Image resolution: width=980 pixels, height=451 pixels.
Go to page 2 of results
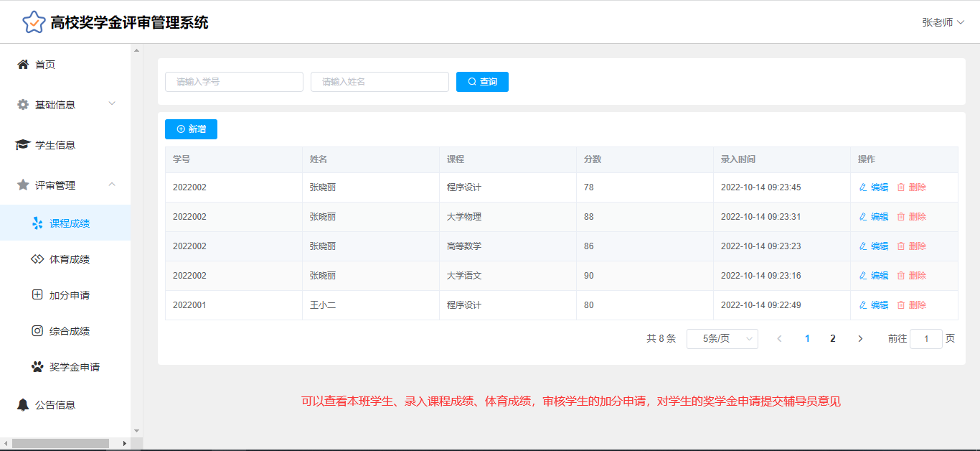pos(832,339)
